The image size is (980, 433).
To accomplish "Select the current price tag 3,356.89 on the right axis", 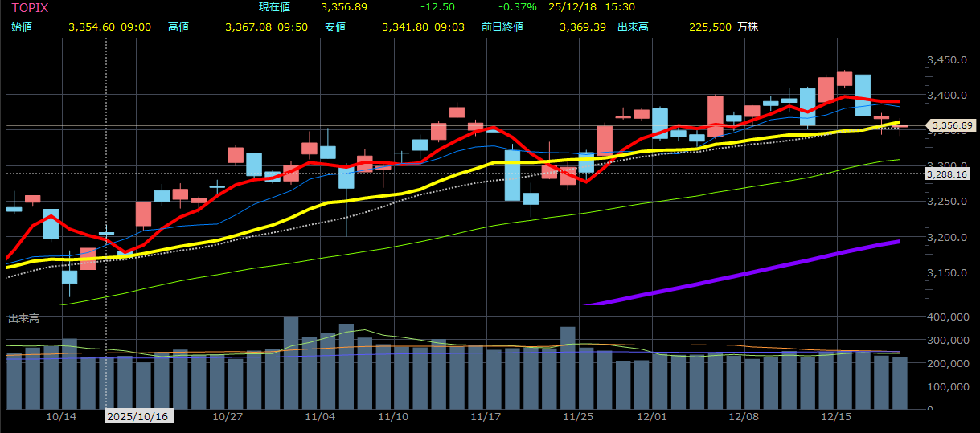I will point(951,125).
